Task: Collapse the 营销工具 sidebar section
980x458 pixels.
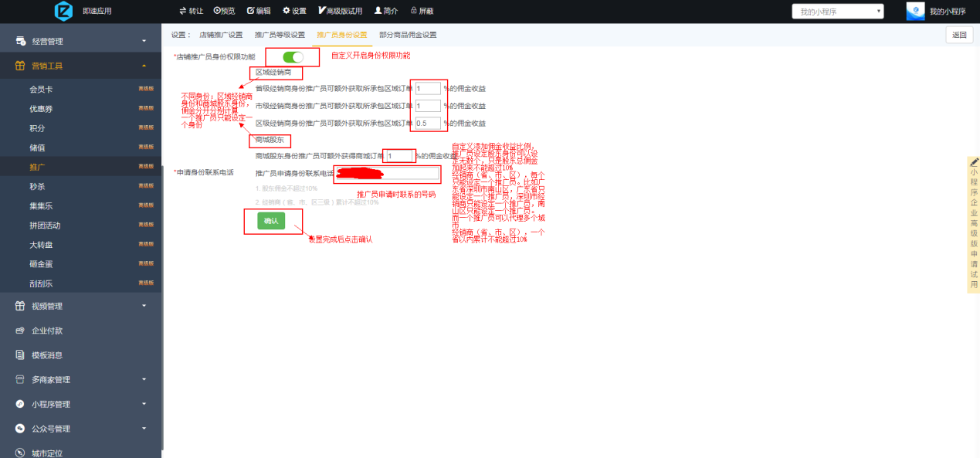Action: (x=80, y=66)
